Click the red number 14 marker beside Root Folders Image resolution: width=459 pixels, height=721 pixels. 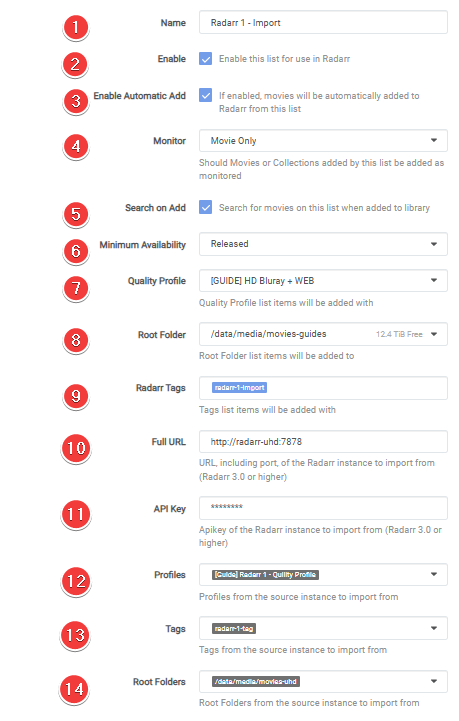point(75,689)
